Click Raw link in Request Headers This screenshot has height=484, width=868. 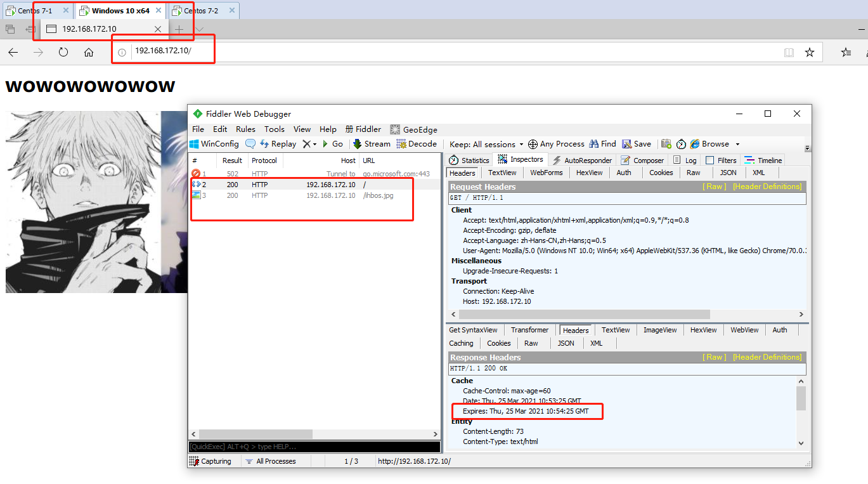[x=715, y=186]
